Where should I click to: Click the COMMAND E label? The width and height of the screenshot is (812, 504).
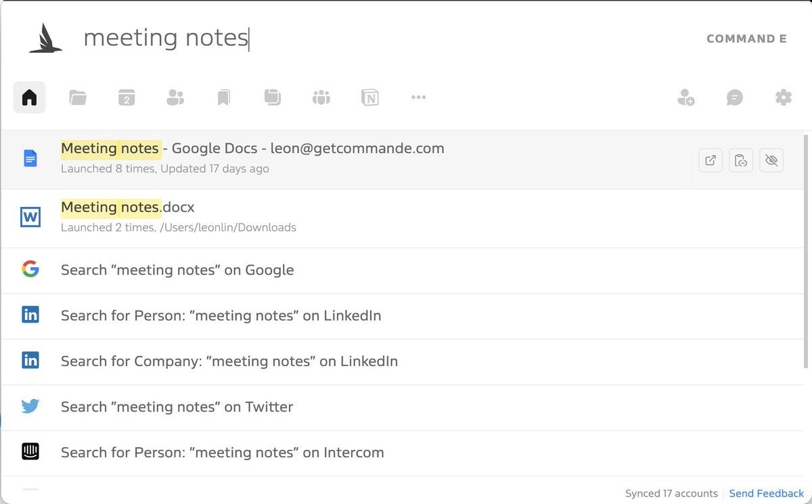tap(746, 39)
